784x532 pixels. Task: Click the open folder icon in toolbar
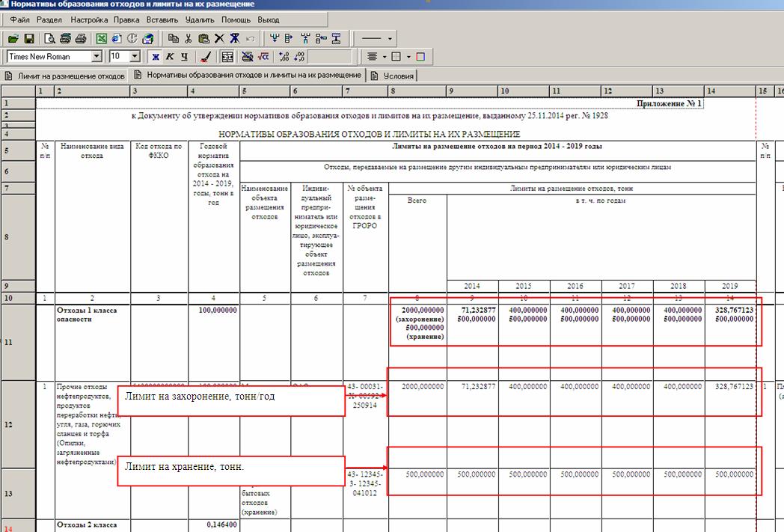coord(13,38)
